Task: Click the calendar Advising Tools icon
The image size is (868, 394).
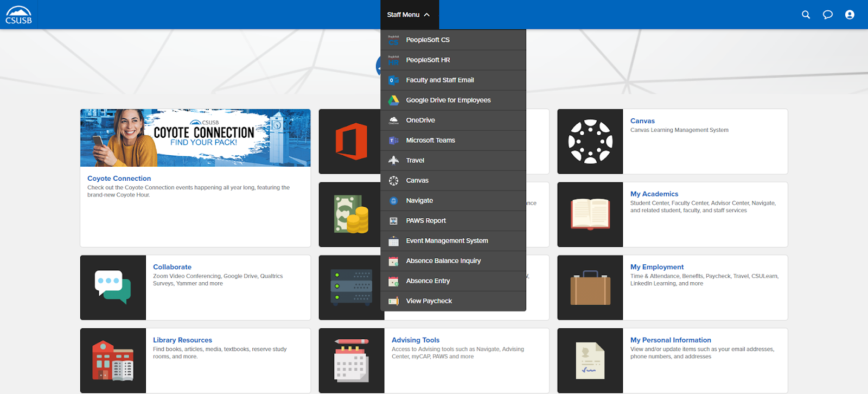Action: point(352,360)
